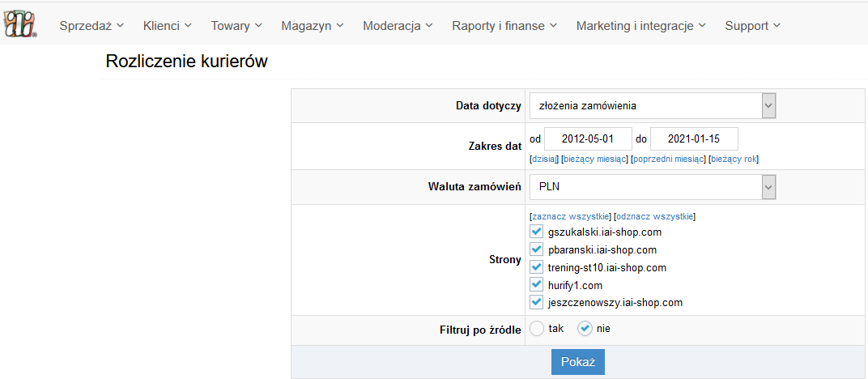Select tak for Filtruj po źródle

click(x=537, y=329)
